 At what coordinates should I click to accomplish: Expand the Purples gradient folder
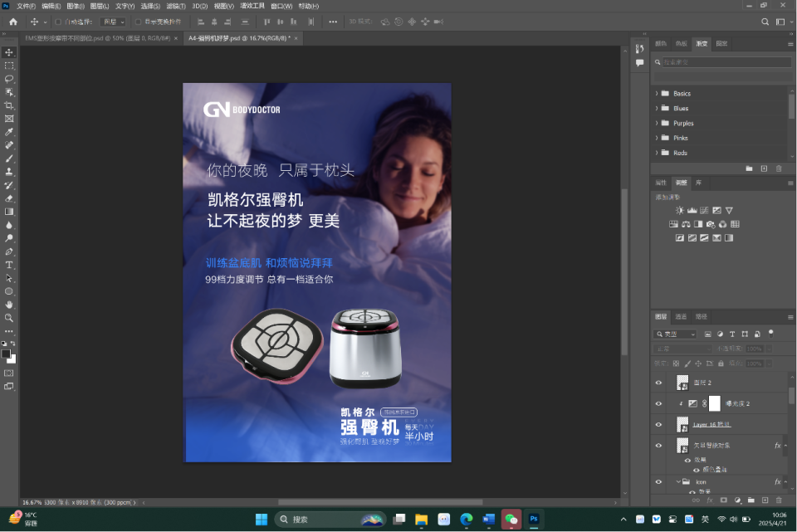[657, 123]
